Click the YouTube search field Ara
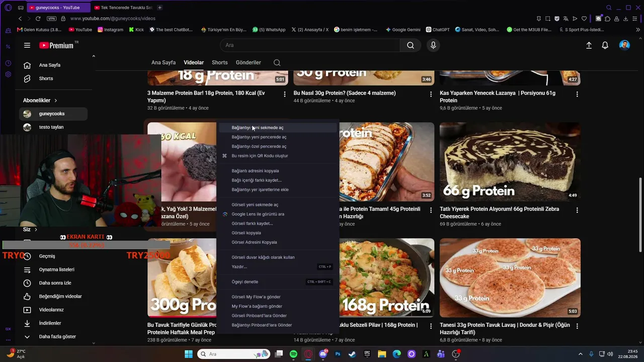This screenshot has height=362, width=644. point(310,45)
